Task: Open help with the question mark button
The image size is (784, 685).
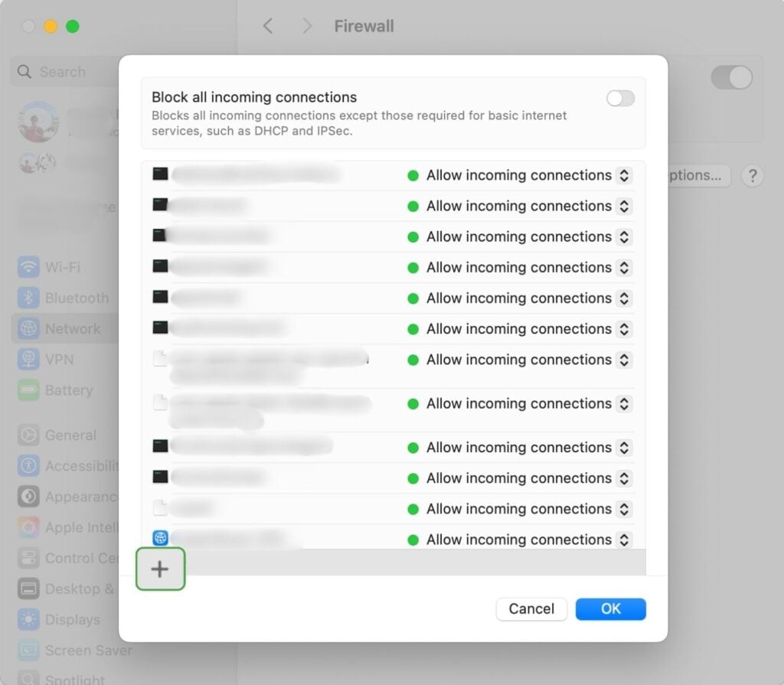Action: 753,175
